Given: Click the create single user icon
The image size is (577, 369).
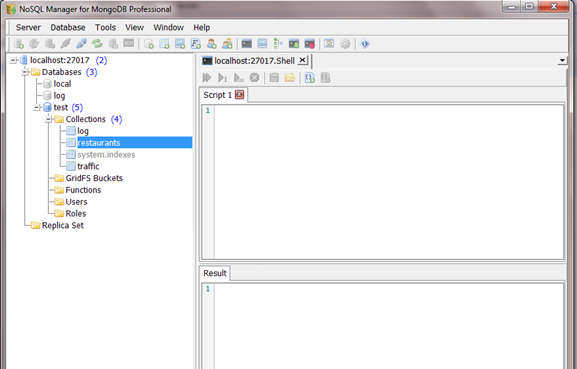Looking at the screenshot, I should (212, 44).
